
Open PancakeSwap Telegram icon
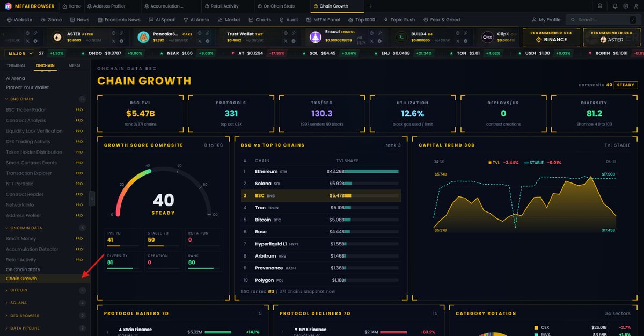pyautogui.click(x=207, y=41)
